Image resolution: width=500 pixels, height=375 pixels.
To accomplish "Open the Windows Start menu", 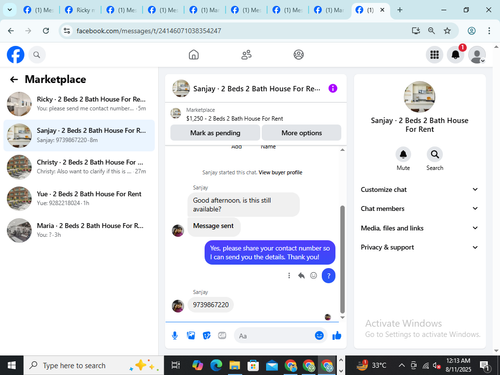I will click(12, 366).
